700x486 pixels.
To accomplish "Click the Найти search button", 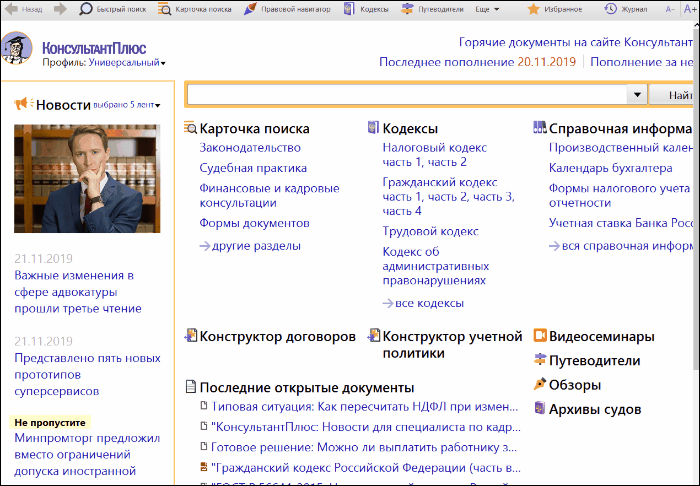I will [671, 95].
